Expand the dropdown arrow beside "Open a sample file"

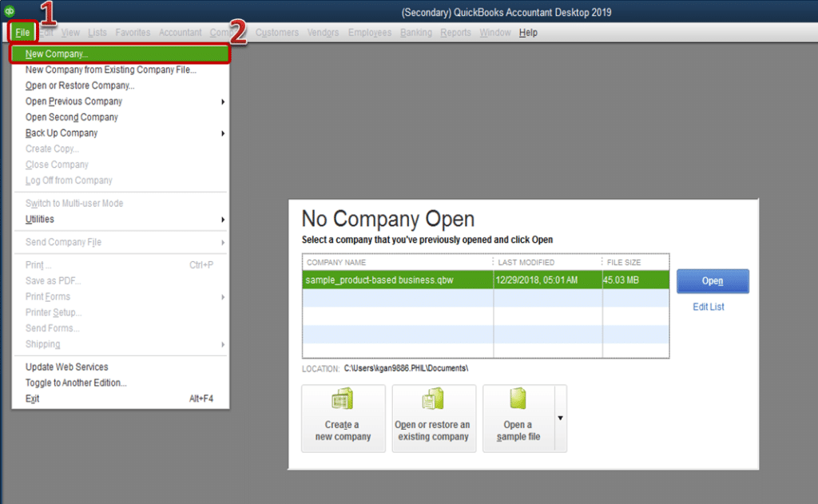pyautogui.click(x=562, y=417)
